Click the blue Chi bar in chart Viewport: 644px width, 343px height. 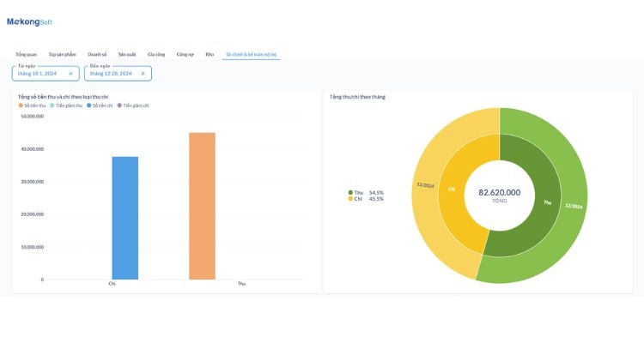click(x=125, y=218)
